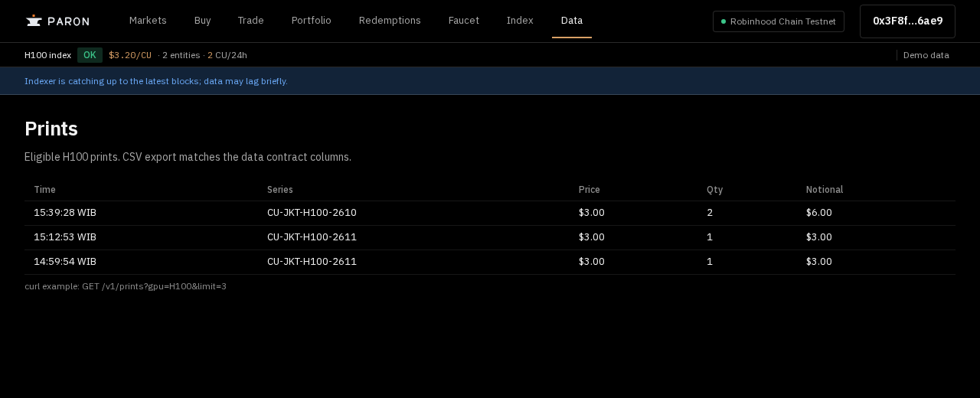Click the $3.00 price in the 15:12:53 row
Image resolution: width=980 pixels, height=398 pixels.
(x=592, y=237)
